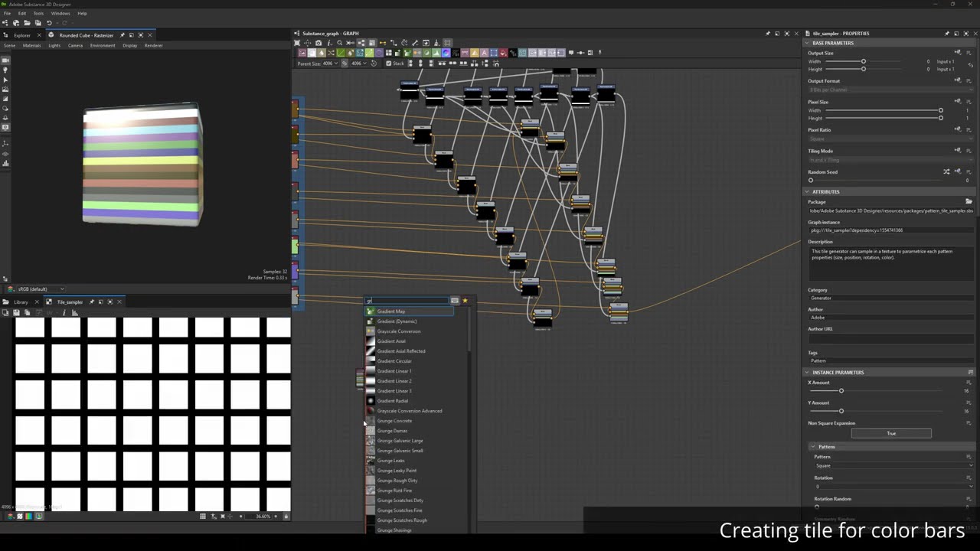Reset parent size with the circular arrow icon
Viewport: 980px width, 551px height.
coord(374,64)
